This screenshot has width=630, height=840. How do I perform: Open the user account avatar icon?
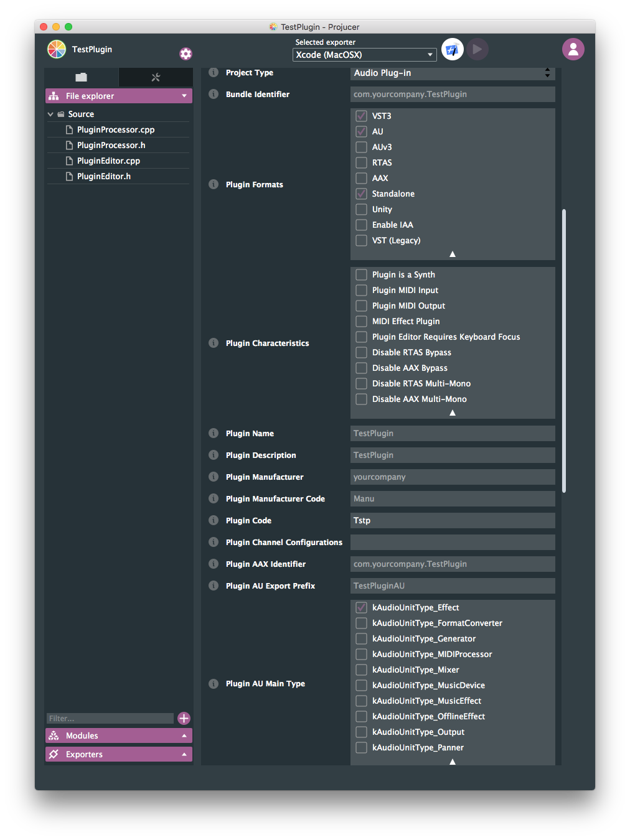573,49
